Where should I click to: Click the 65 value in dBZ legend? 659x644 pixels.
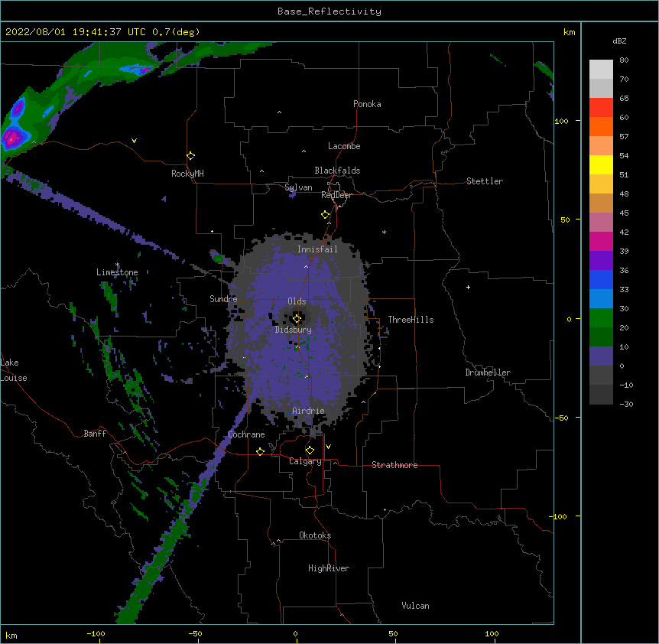coord(624,98)
